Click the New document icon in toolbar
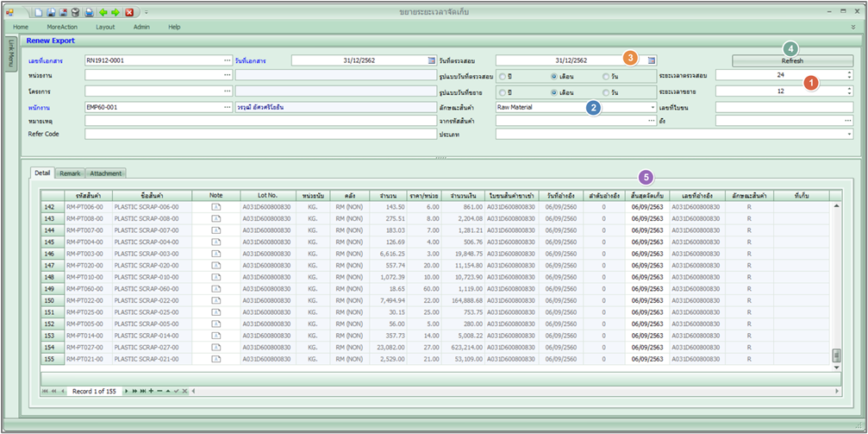 tap(39, 13)
